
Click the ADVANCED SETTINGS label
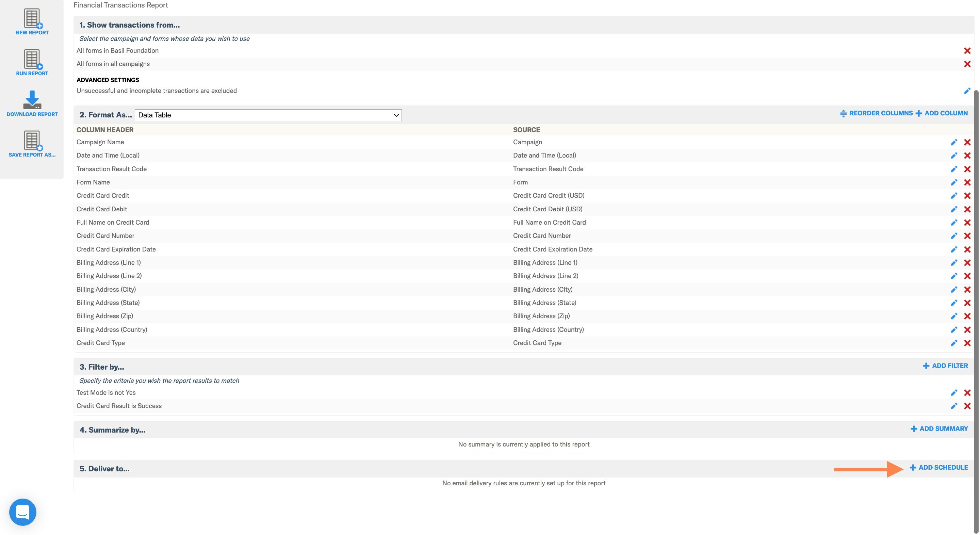click(x=108, y=80)
